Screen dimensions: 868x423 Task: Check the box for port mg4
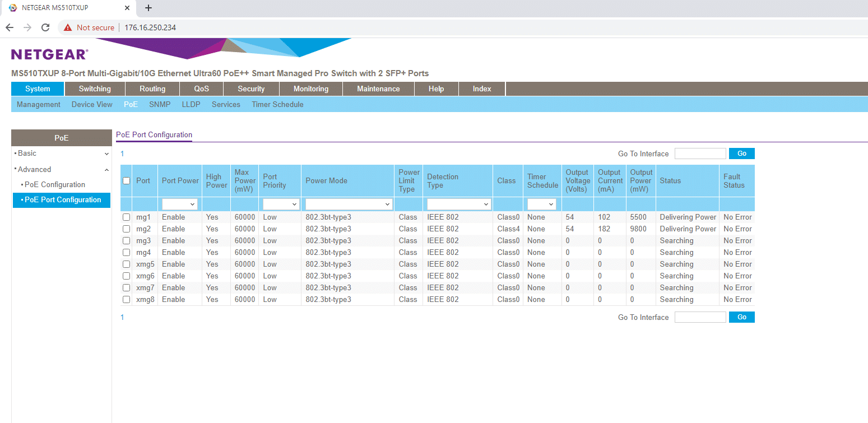click(126, 252)
